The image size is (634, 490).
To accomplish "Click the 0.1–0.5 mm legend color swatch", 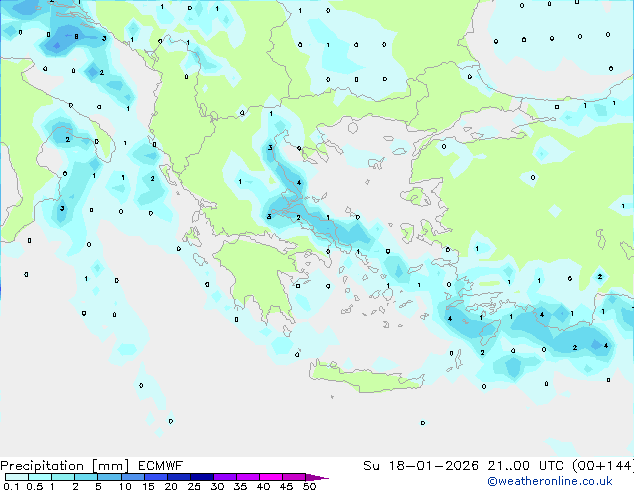I will tap(17, 477).
